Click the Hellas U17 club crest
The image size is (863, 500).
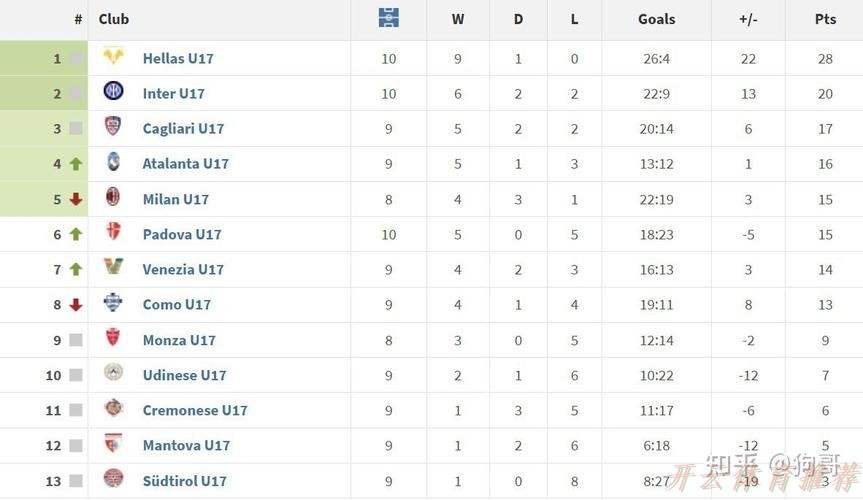coord(113,57)
